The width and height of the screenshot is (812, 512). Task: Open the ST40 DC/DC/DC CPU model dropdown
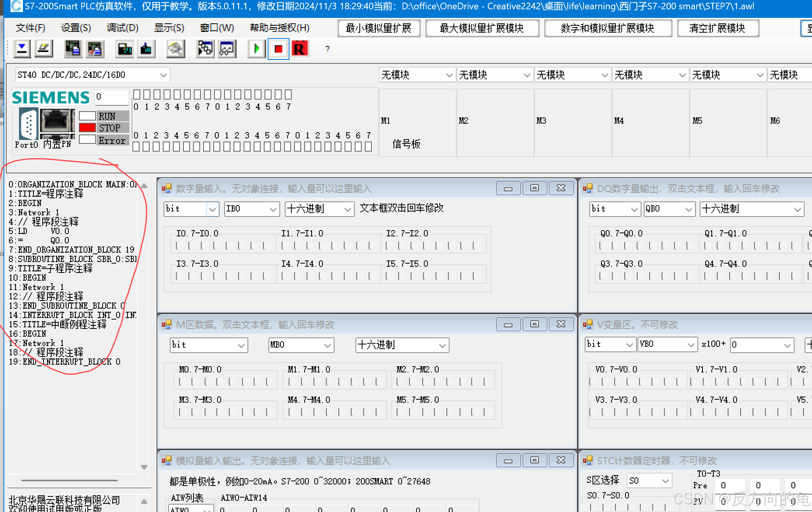coord(163,75)
